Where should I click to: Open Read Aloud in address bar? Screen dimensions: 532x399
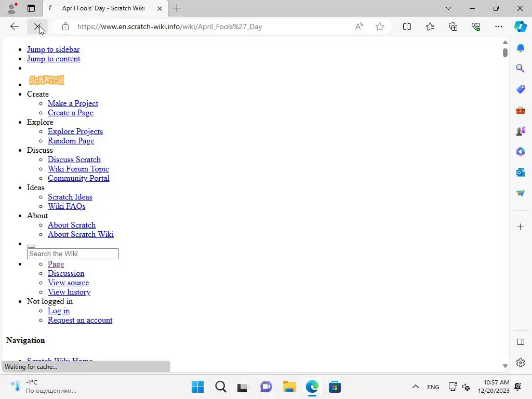(x=359, y=26)
